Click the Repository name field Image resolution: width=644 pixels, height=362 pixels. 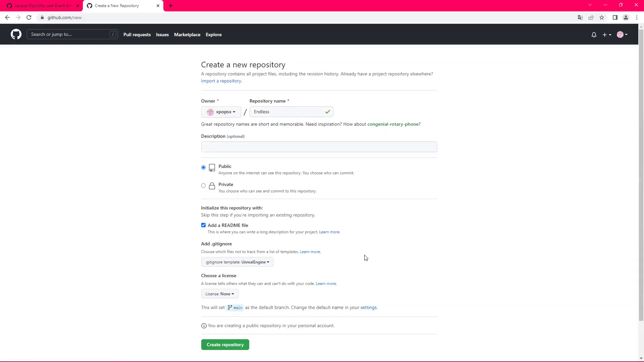[x=291, y=112]
